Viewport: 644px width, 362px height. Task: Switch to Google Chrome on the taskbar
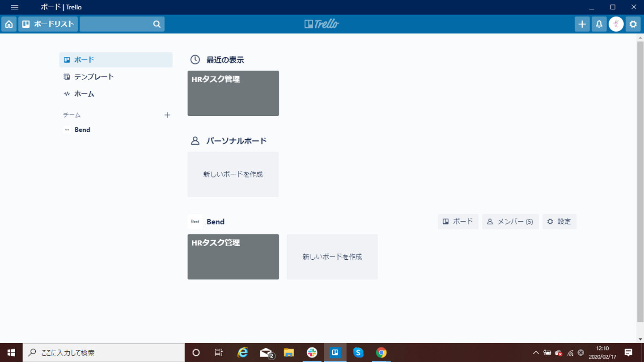point(381,353)
